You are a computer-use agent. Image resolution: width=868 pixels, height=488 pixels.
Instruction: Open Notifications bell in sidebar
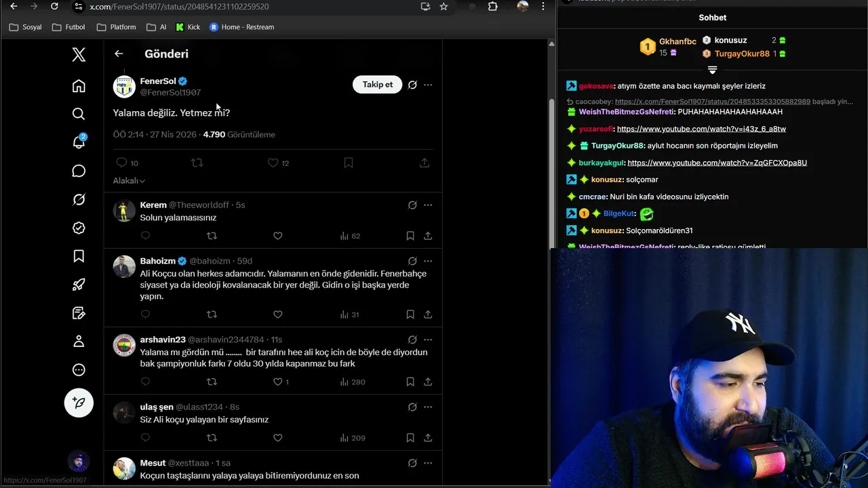[x=79, y=142]
